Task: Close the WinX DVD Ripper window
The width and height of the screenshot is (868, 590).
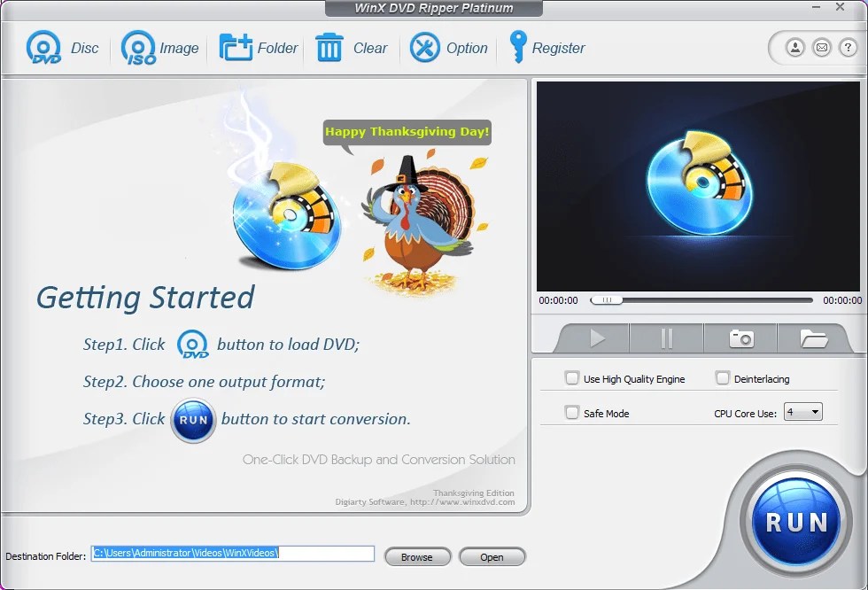Action: pos(840,7)
